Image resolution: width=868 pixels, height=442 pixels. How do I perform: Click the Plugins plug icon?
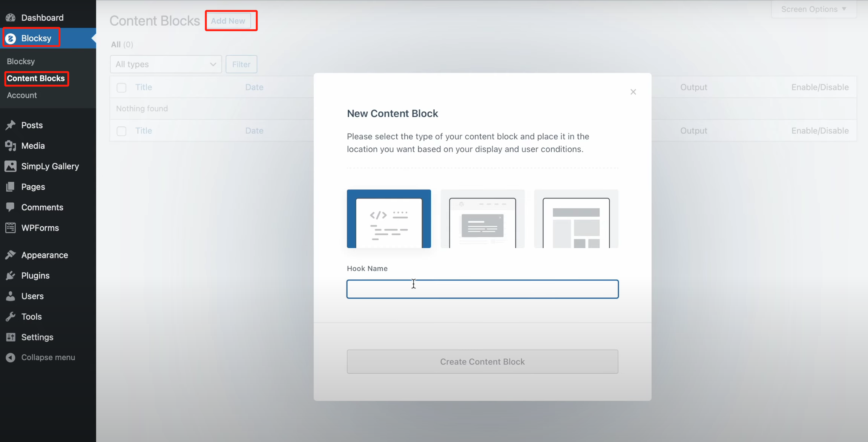point(11,276)
